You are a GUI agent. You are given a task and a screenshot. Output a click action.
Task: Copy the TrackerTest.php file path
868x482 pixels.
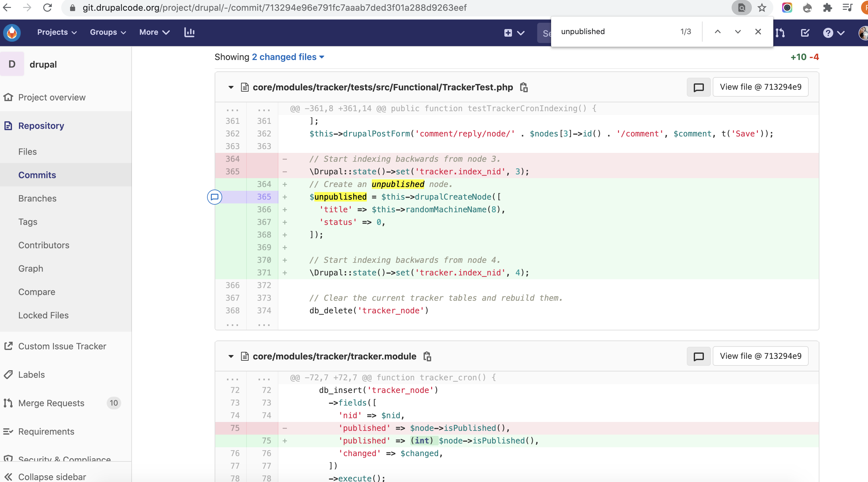point(523,87)
